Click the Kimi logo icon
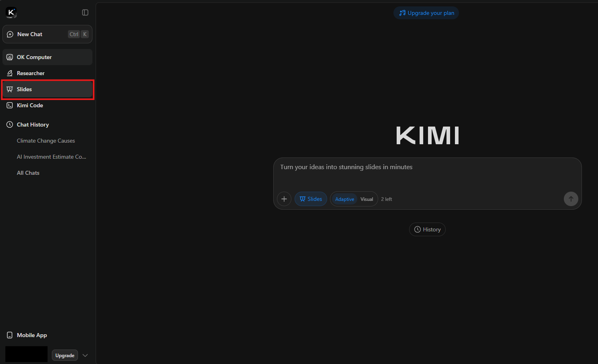The width and height of the screenshot is (598, 364). [11, 12]
